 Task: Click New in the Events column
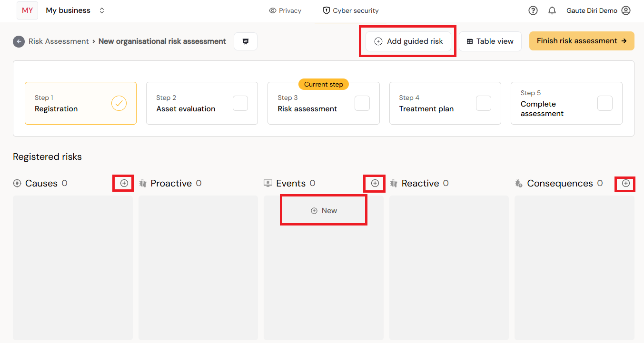(x=324, y=211)
